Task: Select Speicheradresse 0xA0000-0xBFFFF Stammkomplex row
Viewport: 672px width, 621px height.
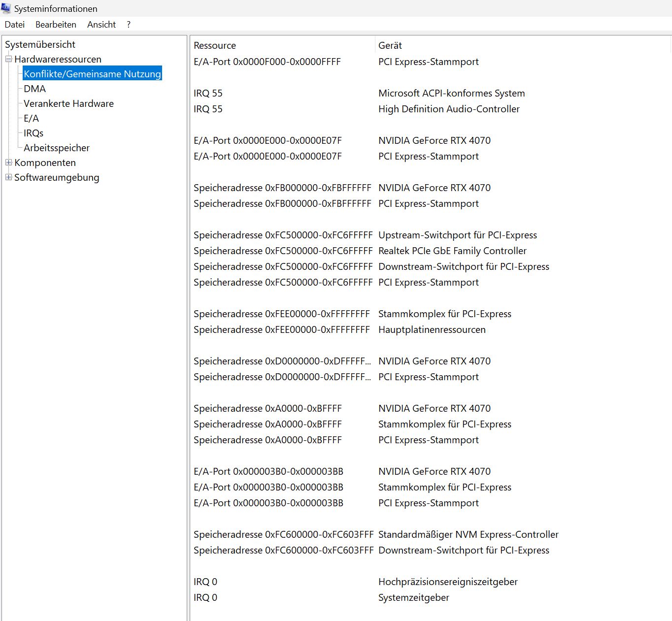Action: 431,424
